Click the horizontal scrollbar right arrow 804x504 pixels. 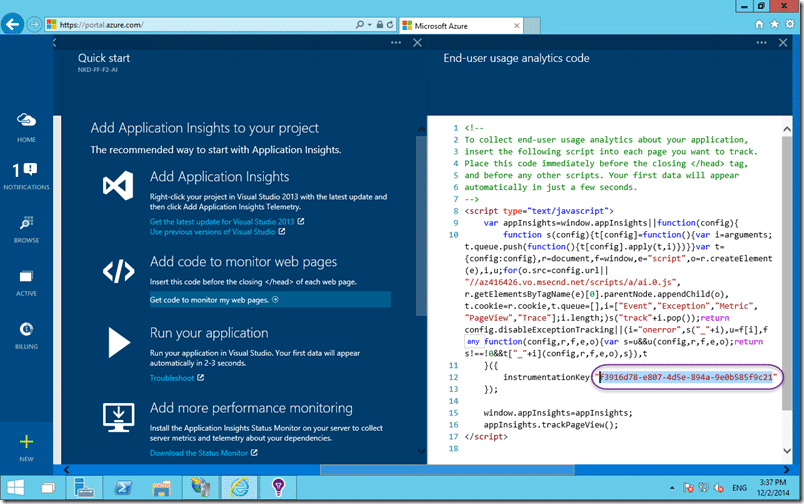point(787,470)
